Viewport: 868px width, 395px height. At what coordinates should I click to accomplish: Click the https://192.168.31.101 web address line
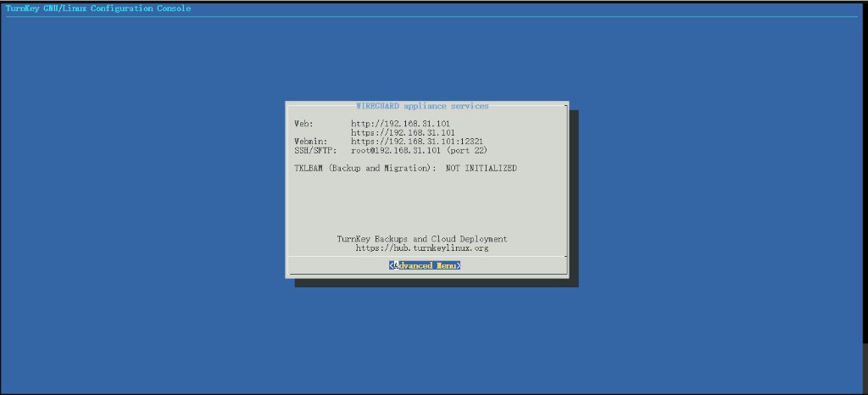pos(403,133)
